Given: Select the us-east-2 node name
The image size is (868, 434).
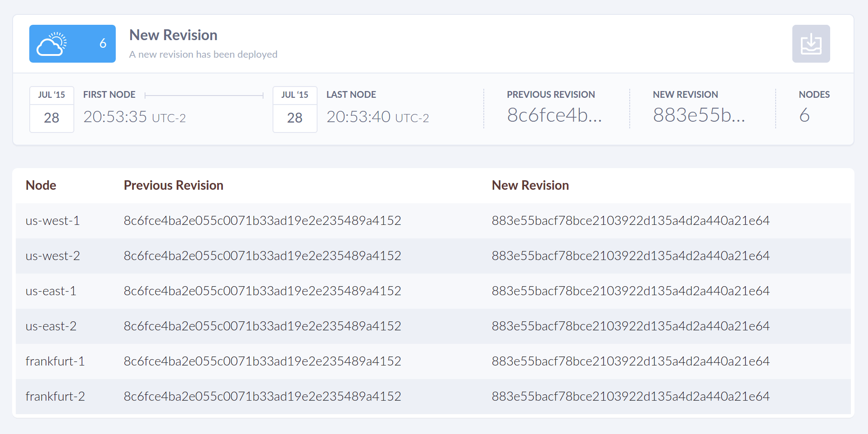Looking at the screenshot, I should (51, 326).
